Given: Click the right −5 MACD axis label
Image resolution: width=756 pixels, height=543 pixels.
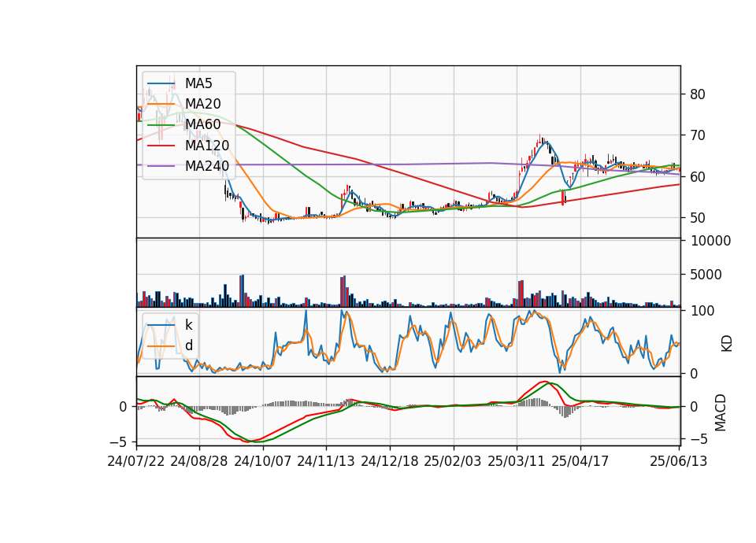Looking at the screenshot, I should point(701,439).
